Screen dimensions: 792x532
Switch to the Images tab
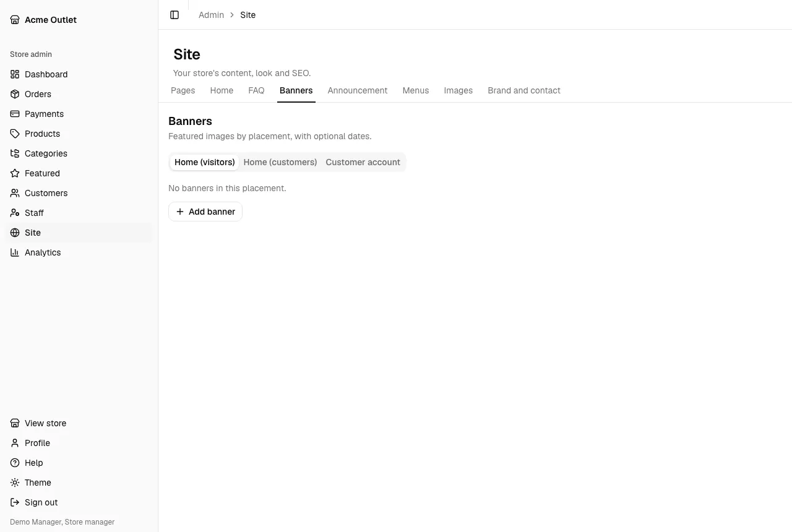coord(458,90)
